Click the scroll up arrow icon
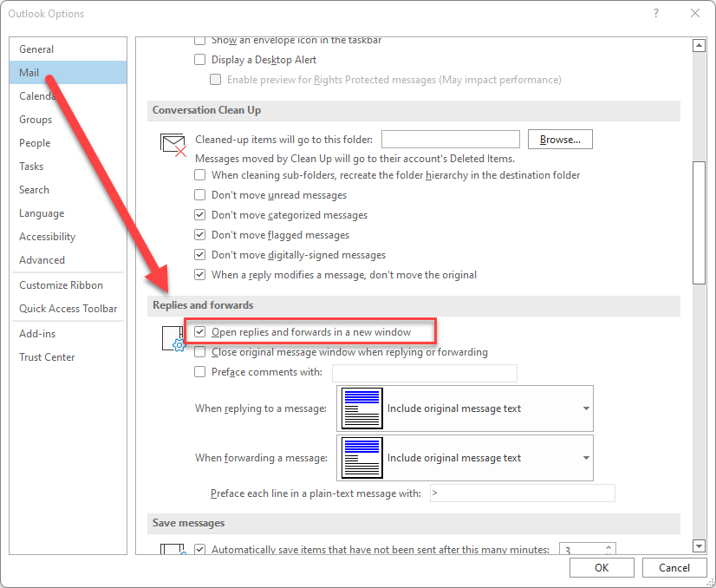The image size is (716, 588). (699, 46)
